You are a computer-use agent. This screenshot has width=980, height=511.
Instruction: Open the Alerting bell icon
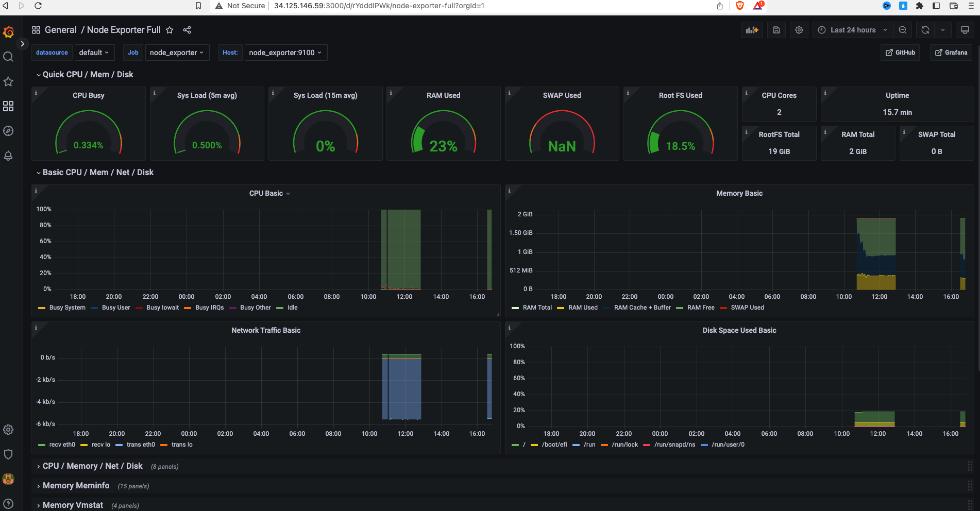[x=8, y=156]
